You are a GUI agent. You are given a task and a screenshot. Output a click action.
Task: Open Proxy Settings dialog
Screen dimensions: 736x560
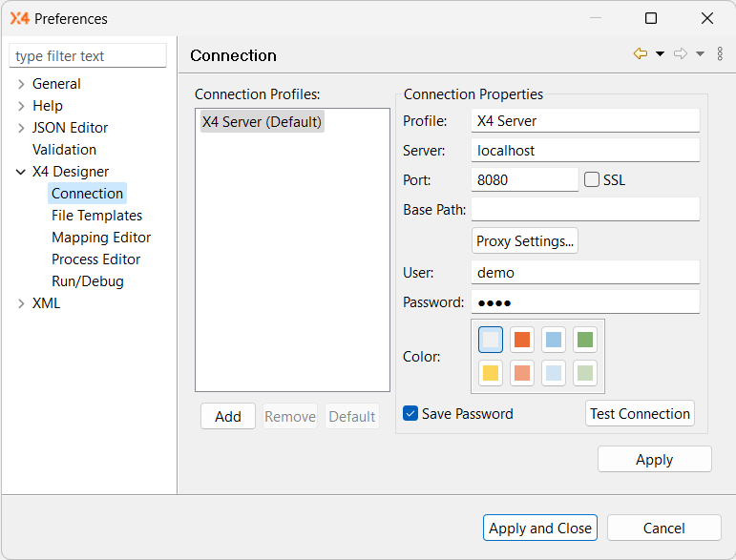coord(525,241)
